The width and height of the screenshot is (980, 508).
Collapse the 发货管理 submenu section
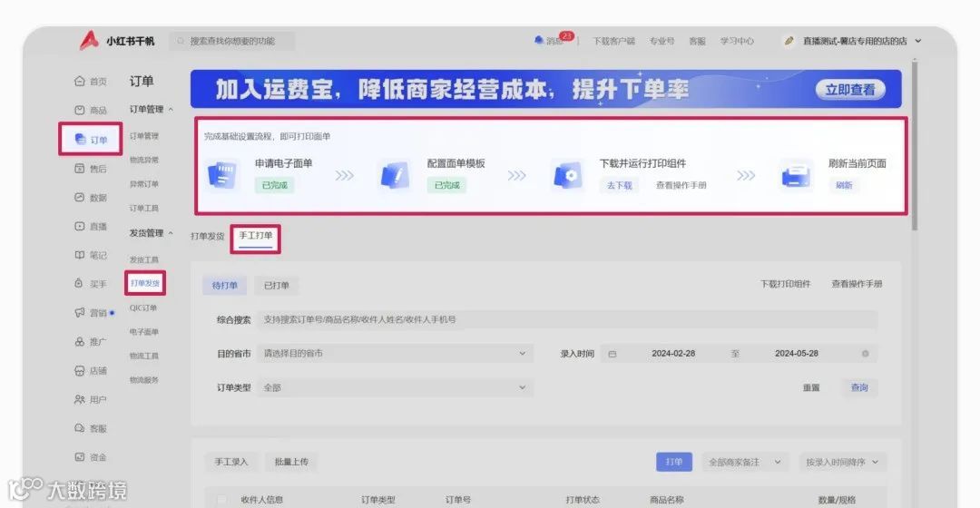pos(171,233)
